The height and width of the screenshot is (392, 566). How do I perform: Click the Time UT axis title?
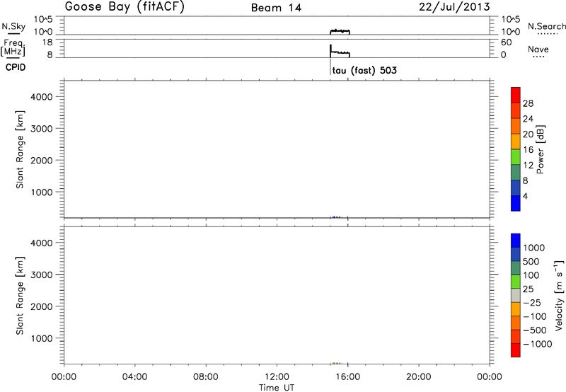click(277, 388)
